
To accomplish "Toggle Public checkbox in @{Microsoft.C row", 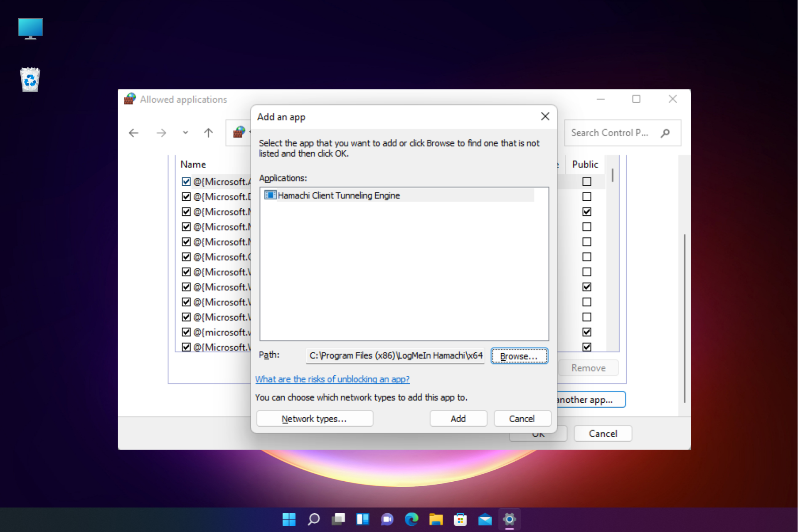I will click(x=587, y=257).
